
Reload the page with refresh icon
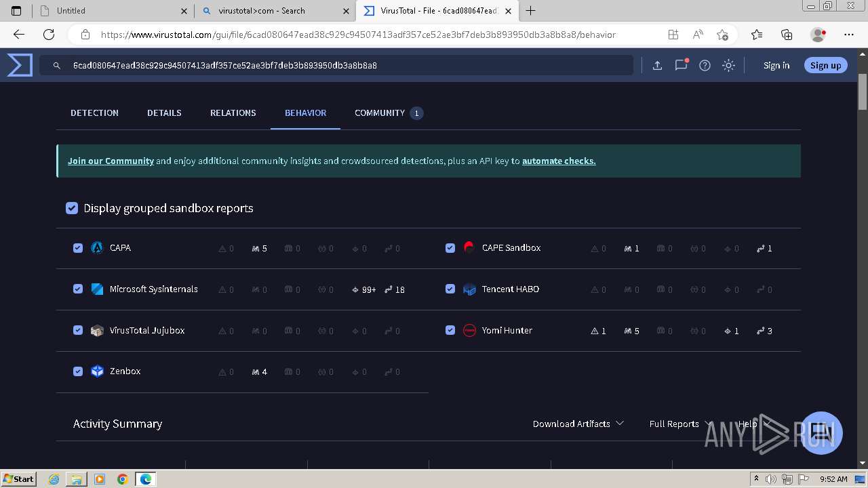point(49,35)
